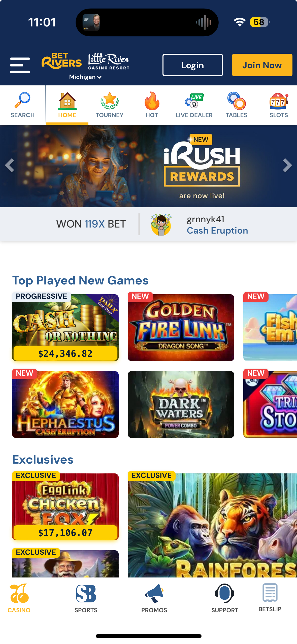
Task: Expand the Michigan state dropdown
Action: [x=85, y=77]
